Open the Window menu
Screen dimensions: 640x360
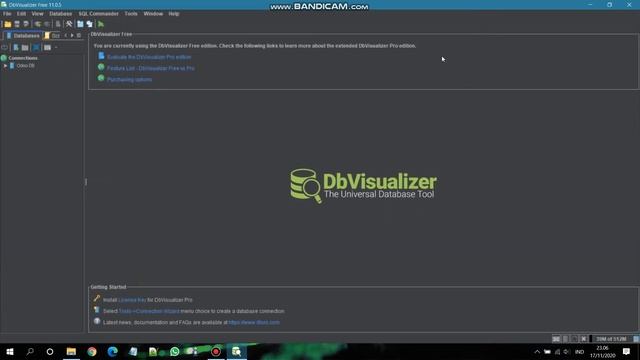click(x=153, y=13)
